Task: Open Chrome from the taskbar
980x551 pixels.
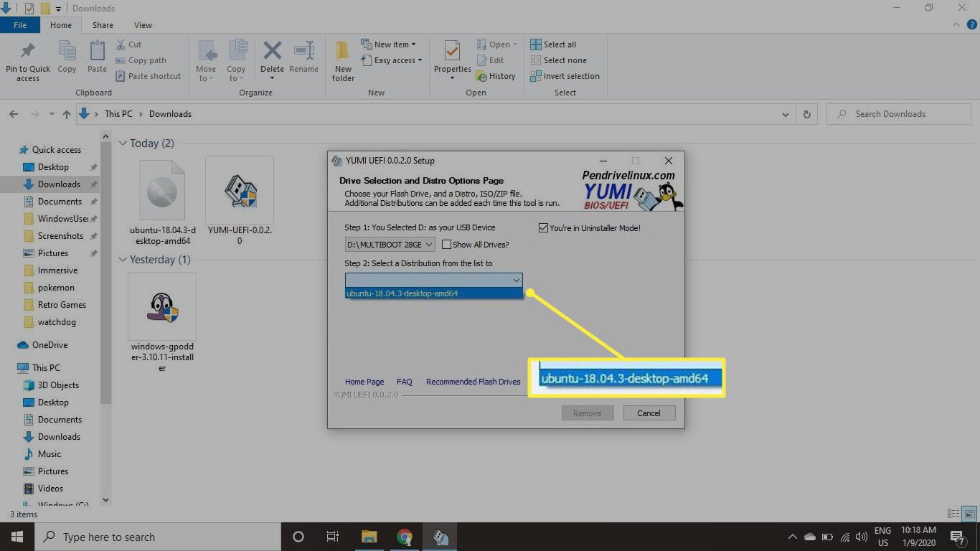Action: [x=405, y=537]
